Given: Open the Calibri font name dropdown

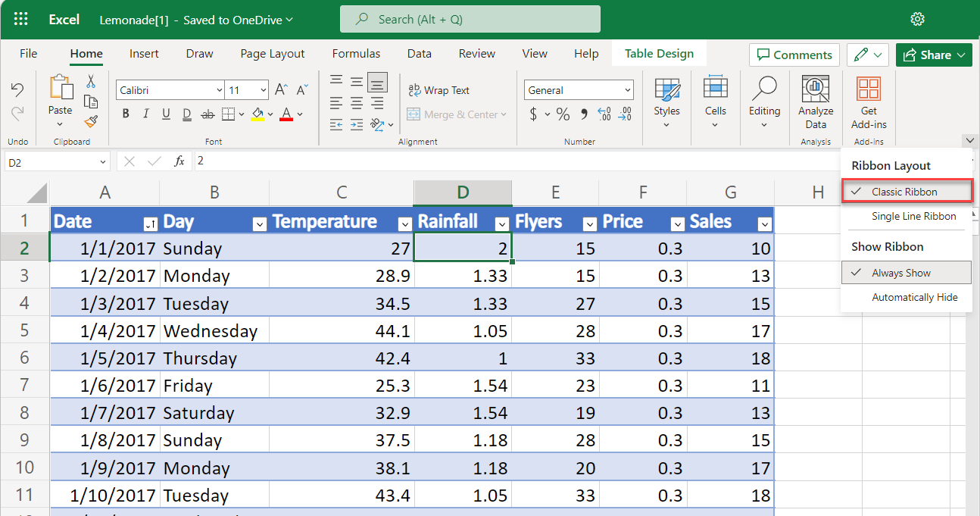Looking at the screenshot, I should (x=219, y=90).
